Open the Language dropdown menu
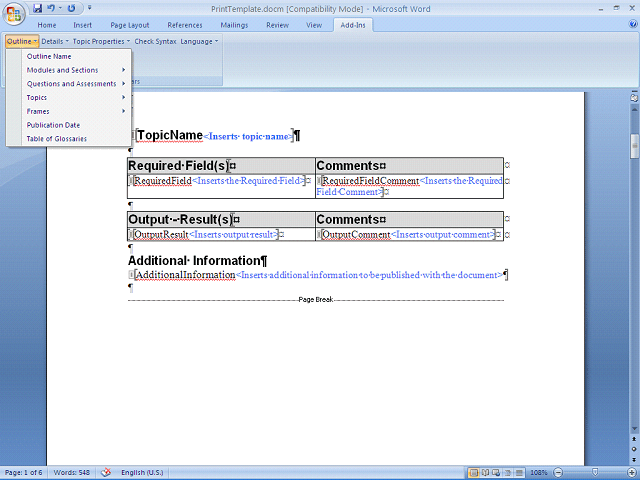640x480 pixels. (x=199, y=41)
